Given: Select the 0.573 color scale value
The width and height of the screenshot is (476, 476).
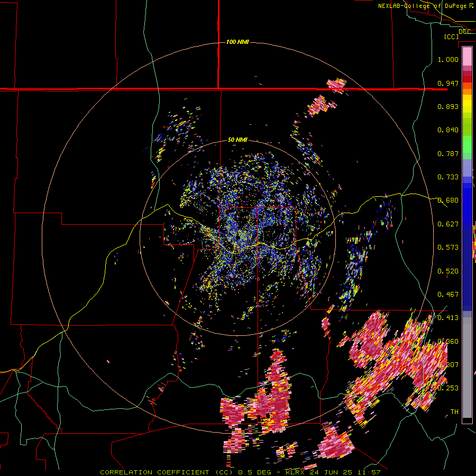Looking at the screenshot, I should pyautogui.click(x=448, y=248).
